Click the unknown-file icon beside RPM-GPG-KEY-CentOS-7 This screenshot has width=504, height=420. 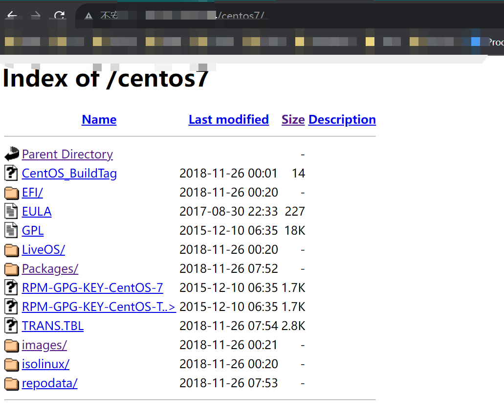tap(11, 287)
